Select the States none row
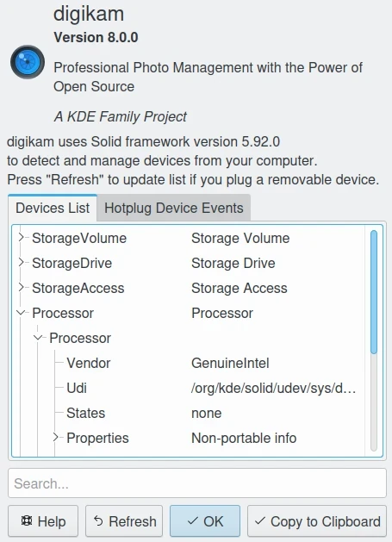The width and height of the screenshot is (392, 542). 188,413
